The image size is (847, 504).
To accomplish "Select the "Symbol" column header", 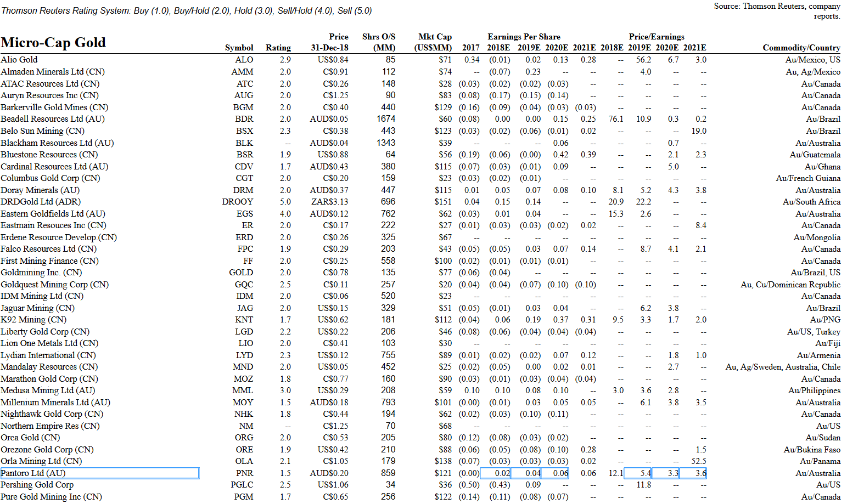I will (239, 48).
